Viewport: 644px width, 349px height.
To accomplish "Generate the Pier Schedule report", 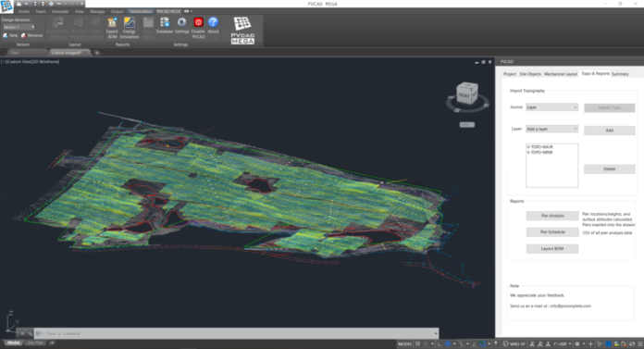I will (x=552, y=231).
